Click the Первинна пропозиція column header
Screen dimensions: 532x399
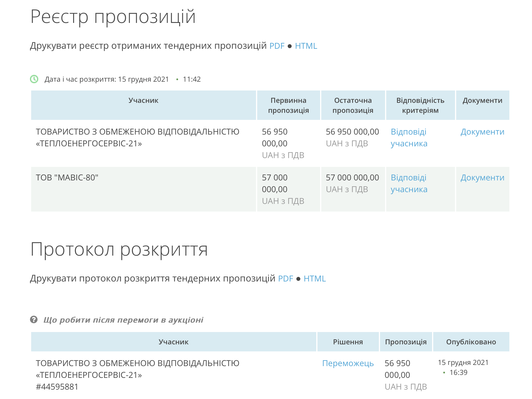[288, 105]
